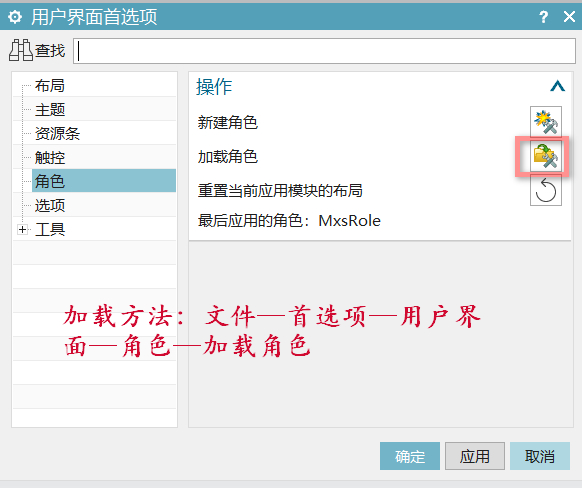Click the 应用 button

tap(475, 456)
